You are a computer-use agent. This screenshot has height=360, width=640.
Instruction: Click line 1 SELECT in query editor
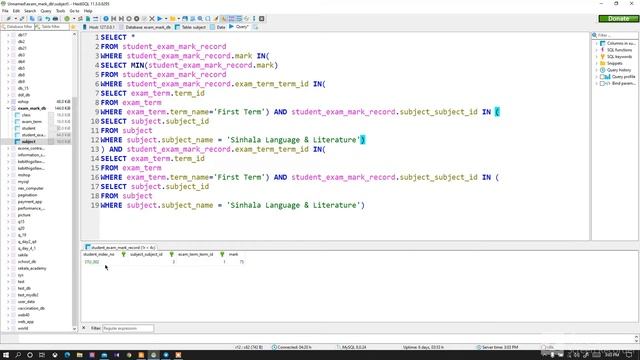click(x=113, y=37)
